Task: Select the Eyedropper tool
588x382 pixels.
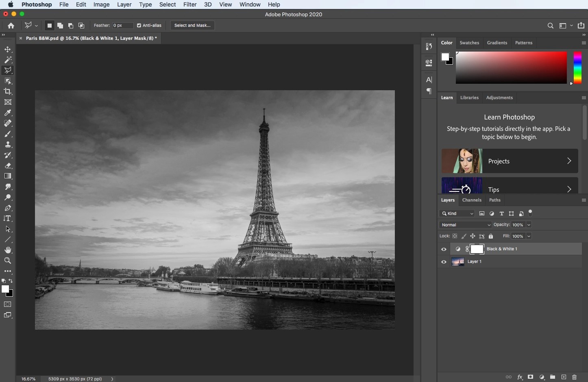Action: pyautogui.click(x=8, y=113)
